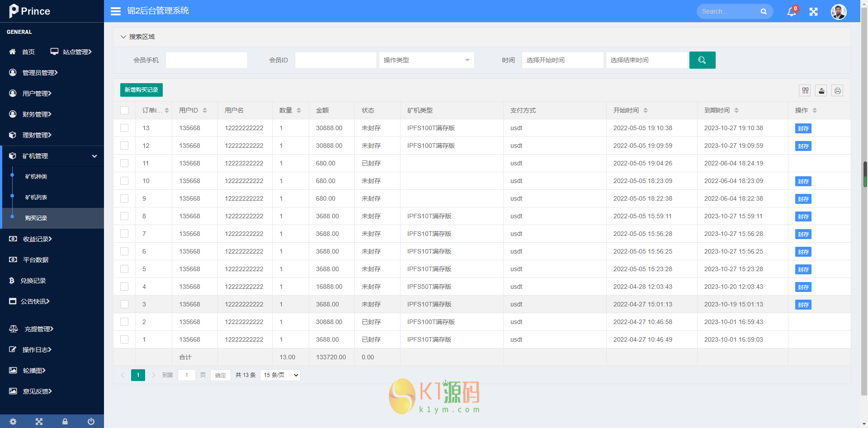Open 财务管理 sidebar menu

pos(37,114)
